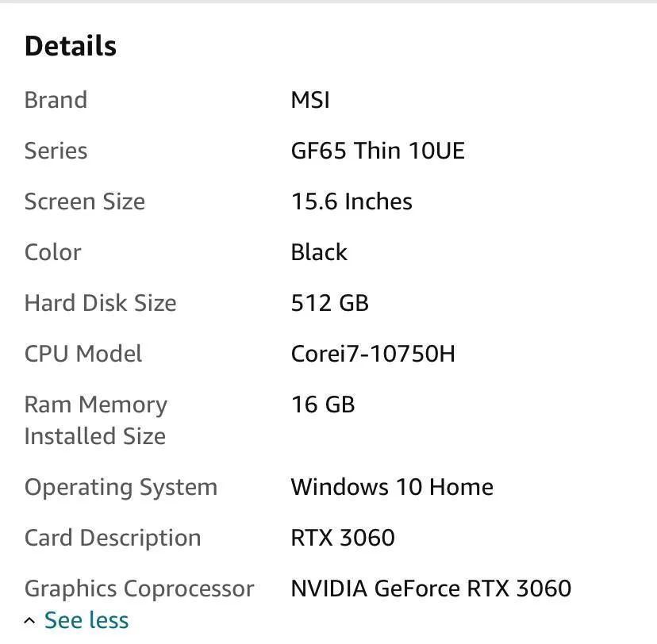Click the MSI brand value
The width and height of the screenshot is (657, 644).
click(310, 100)
